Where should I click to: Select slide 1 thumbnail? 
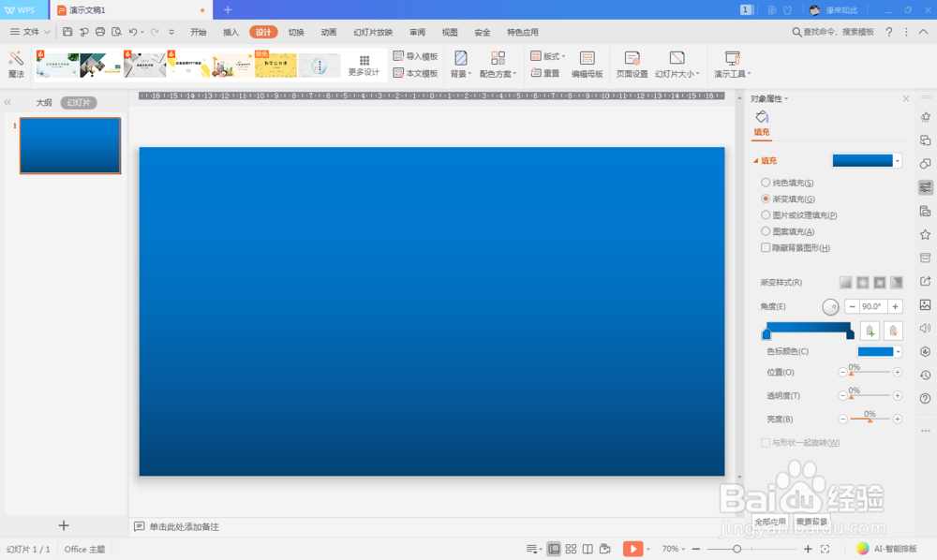70,146
